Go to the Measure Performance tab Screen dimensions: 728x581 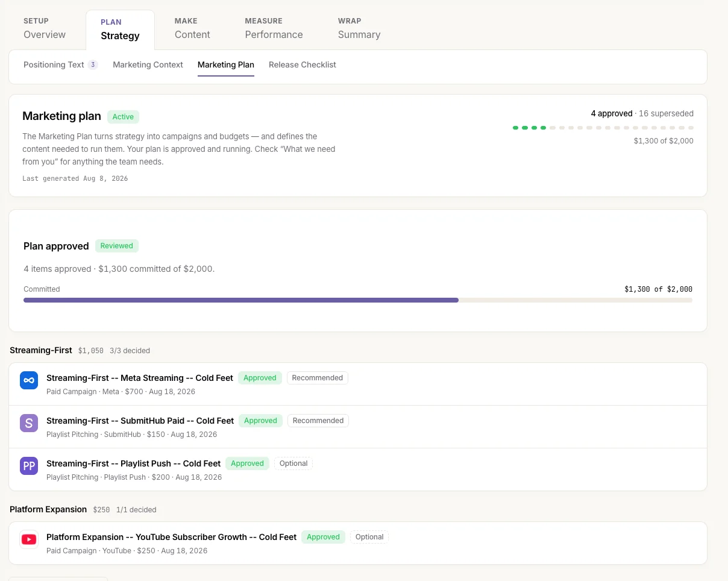click(274, 28)
